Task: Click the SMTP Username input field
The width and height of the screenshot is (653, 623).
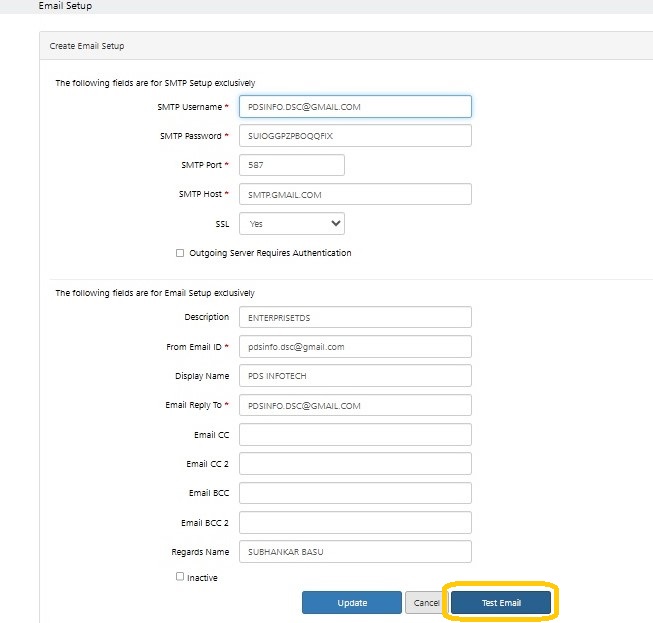Action: coord(355,106)
